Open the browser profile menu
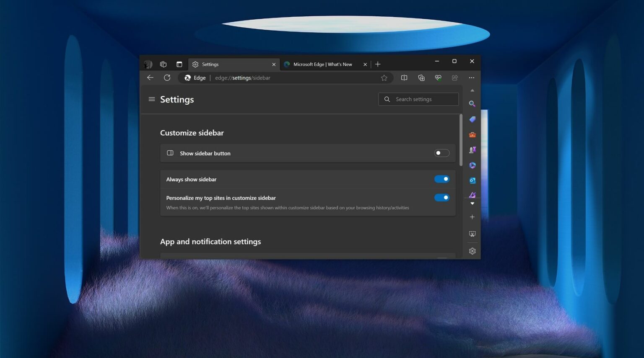 coord(148,64)
